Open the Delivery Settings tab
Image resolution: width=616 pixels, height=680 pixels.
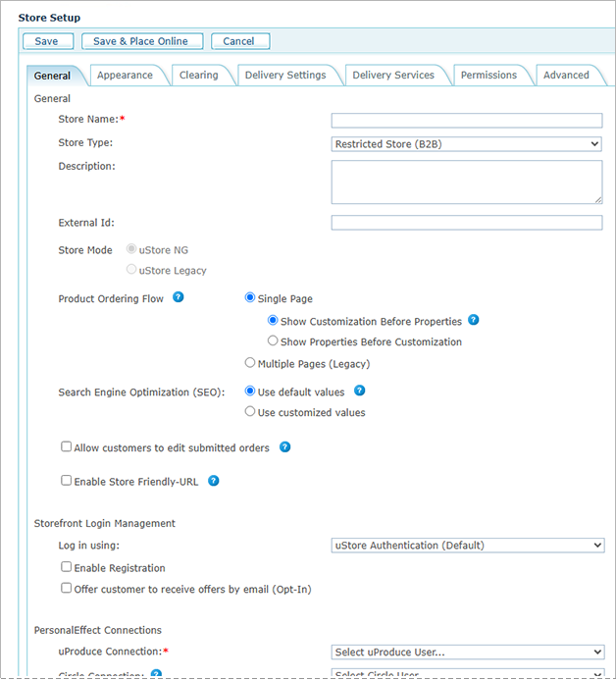[x=284, y=76]
